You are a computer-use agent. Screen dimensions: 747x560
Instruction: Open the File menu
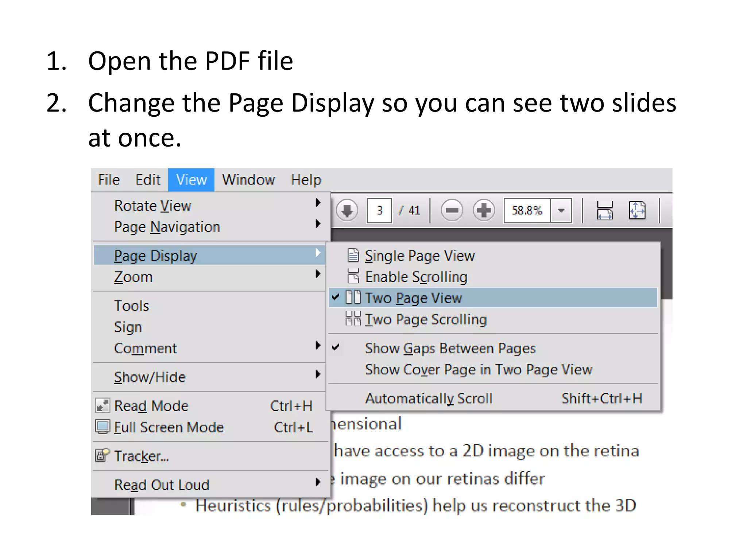(109, 180)
